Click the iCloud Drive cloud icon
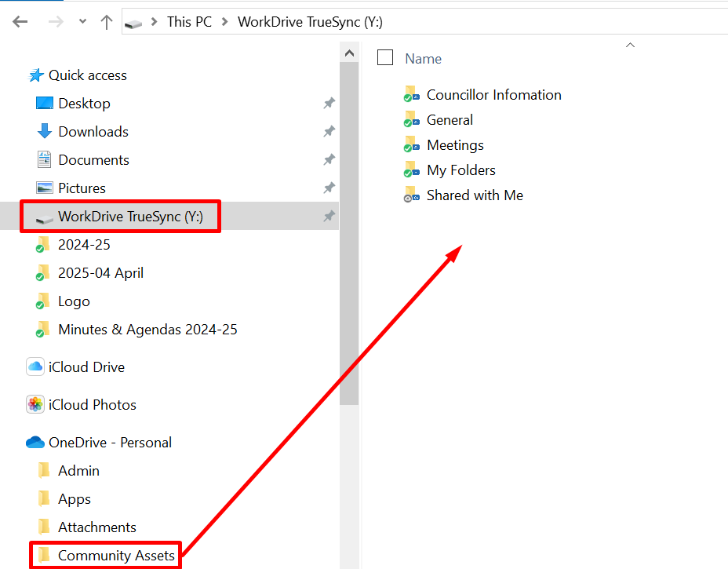The image size is (728, 569). [x=35, y=367]
